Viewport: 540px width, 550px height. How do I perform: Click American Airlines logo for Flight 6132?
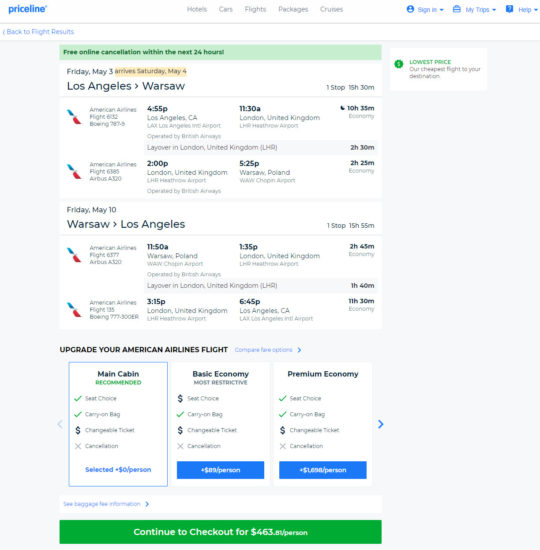tap(74, 116)
